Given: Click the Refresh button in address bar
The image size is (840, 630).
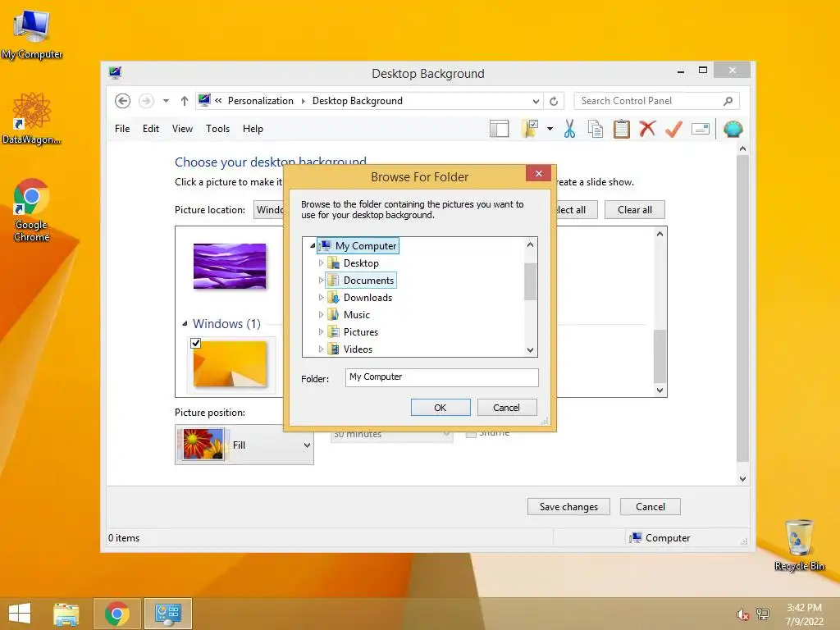Looking at the screenshot, I should (x=554, y=101).
